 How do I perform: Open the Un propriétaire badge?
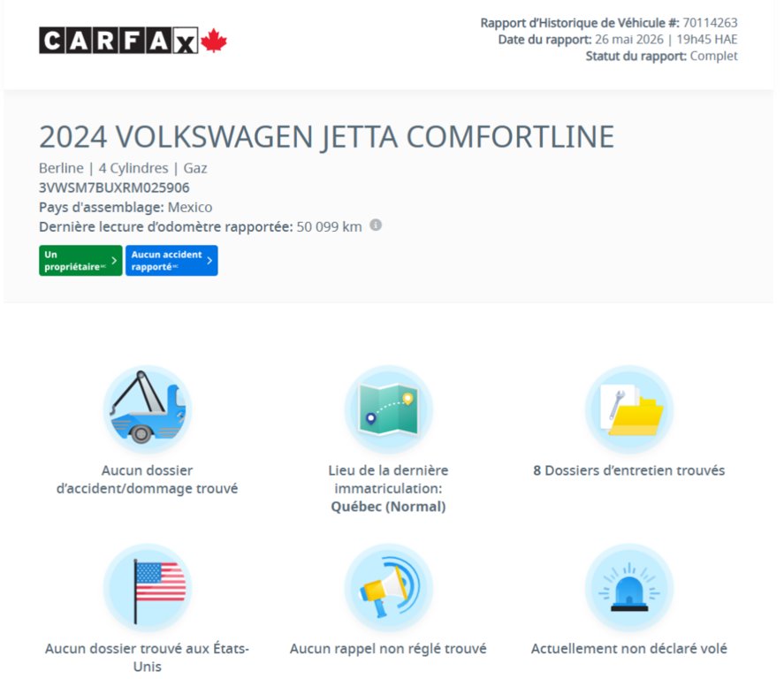coord(80,261)
